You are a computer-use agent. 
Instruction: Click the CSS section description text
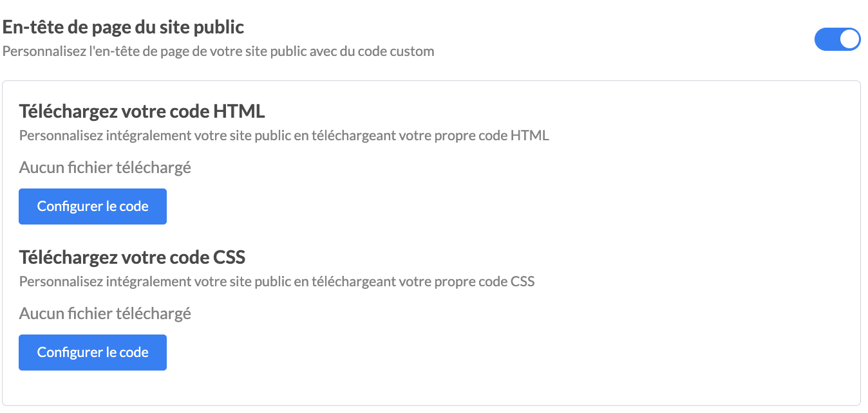(x=277, y=282)
